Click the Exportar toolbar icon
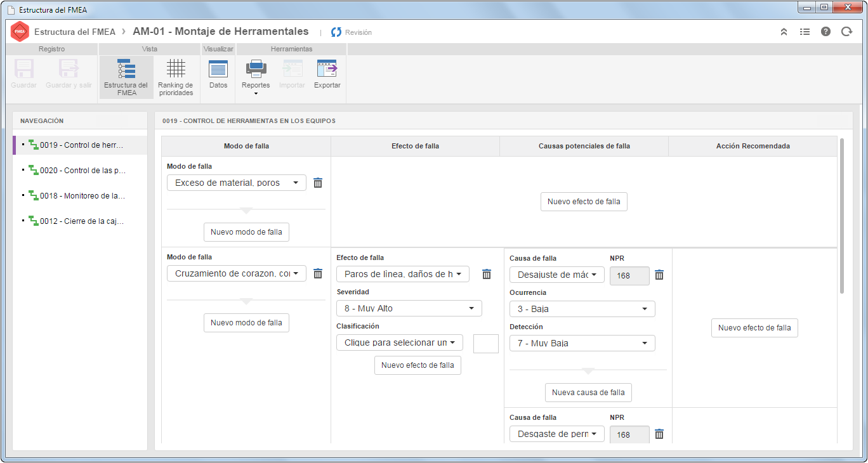This screenshot has width=868, height=463. [327, 68]
